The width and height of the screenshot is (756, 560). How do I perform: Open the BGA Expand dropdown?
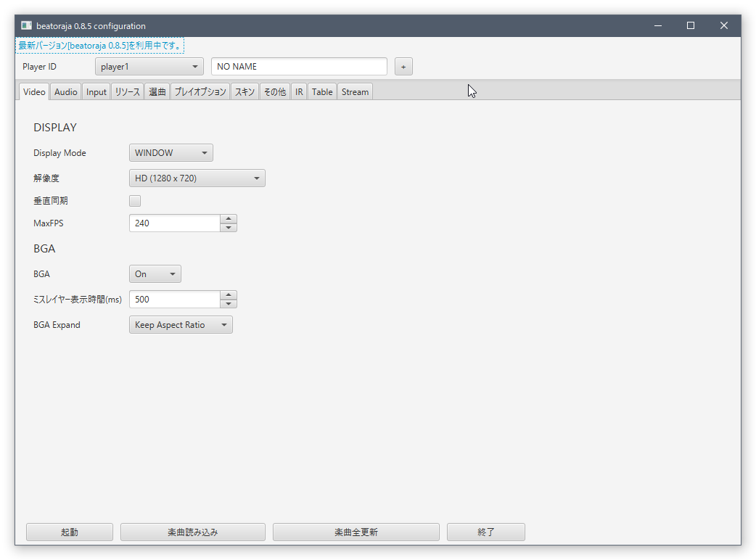tap(181, 325)
